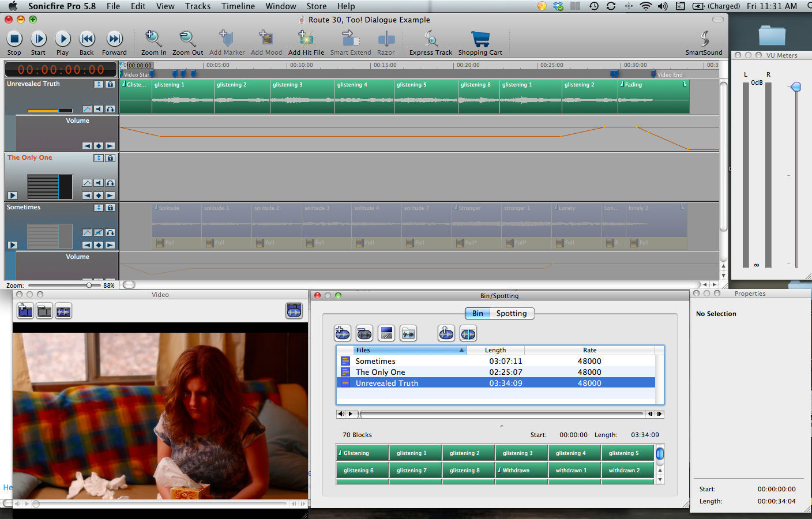Select Withdrawn block in Bin
This screenshot has width=812, height=519.
click(x=521, y=471)
